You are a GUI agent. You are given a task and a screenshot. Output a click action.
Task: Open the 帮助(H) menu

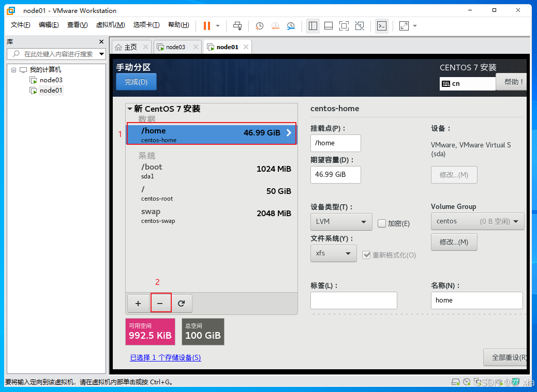tap(178, 25)
